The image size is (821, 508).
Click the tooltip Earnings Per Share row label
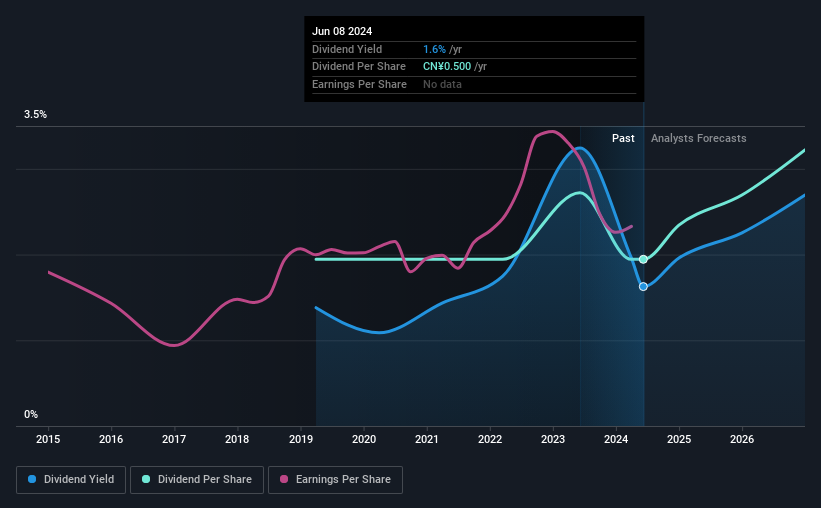pyautogui.click(x=359, y=84)
